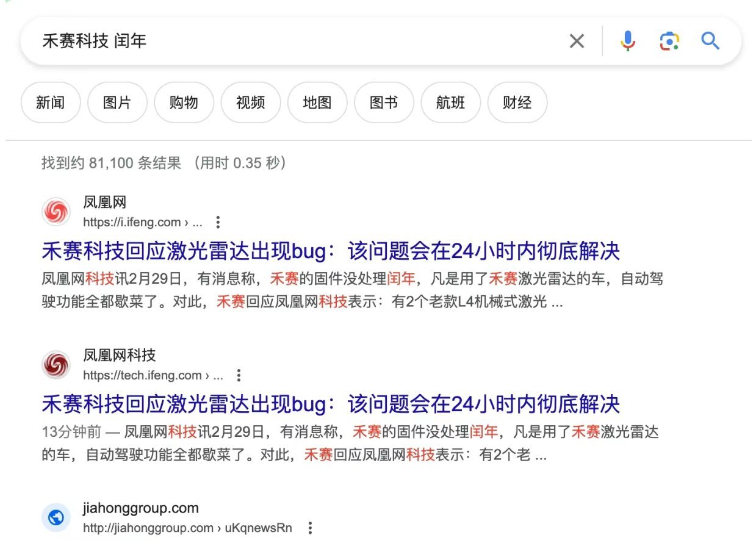Switch to the 图片 filter tab
The image size is (756, 546).
117,102
